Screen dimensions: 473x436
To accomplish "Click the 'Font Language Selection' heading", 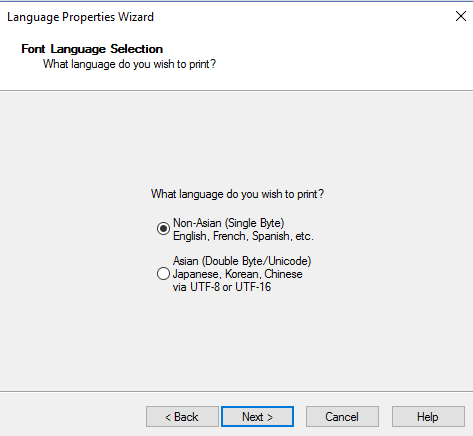I will pos(92,49).
